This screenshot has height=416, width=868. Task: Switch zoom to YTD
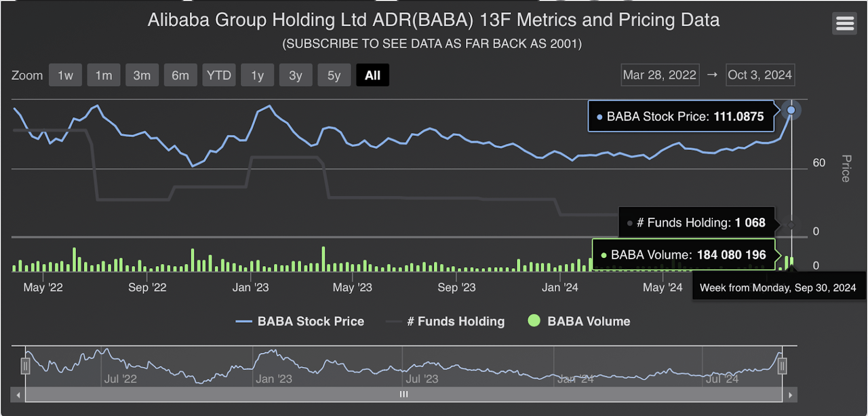(x=219, y=75)
